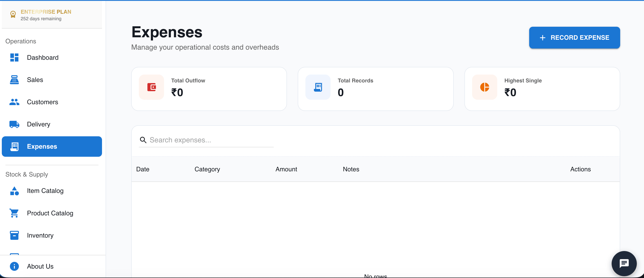The image size is (644, 278).
Task: Navigate to Delivery
Action: (x=52, y=124)
